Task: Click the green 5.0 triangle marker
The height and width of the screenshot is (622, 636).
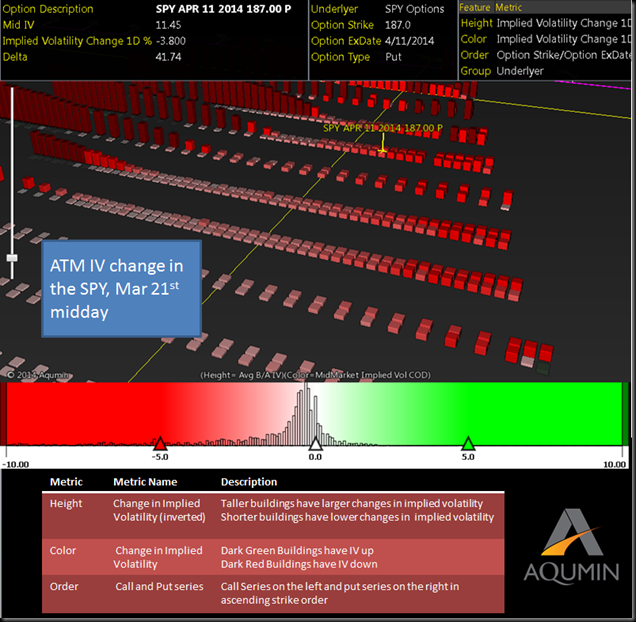Action: pyautogui.click(x=468, y=444)
